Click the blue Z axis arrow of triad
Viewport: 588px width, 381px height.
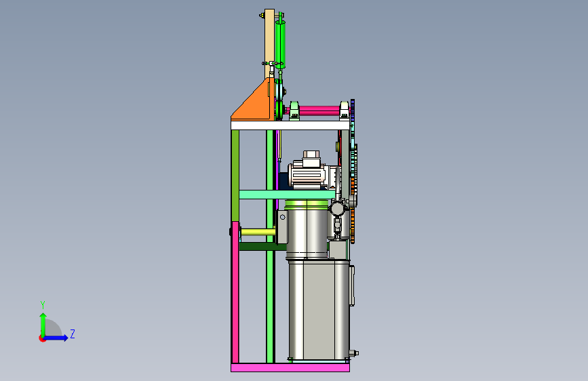tap(56, 338)
